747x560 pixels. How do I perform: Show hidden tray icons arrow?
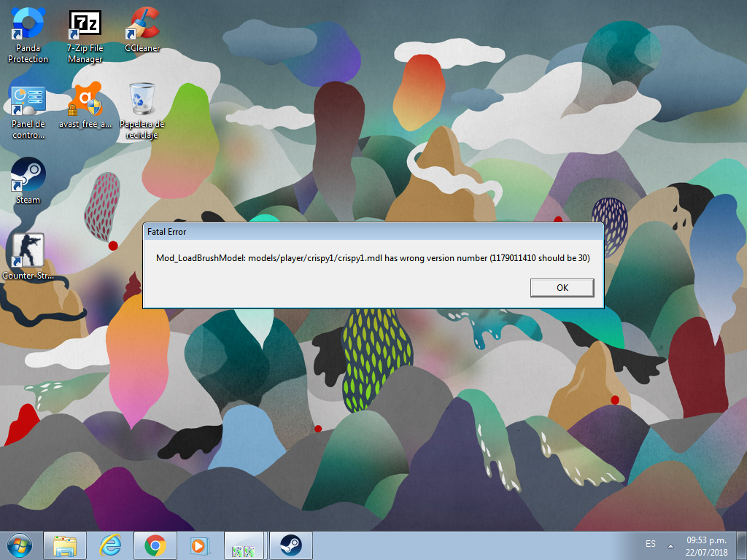point(671,545)
